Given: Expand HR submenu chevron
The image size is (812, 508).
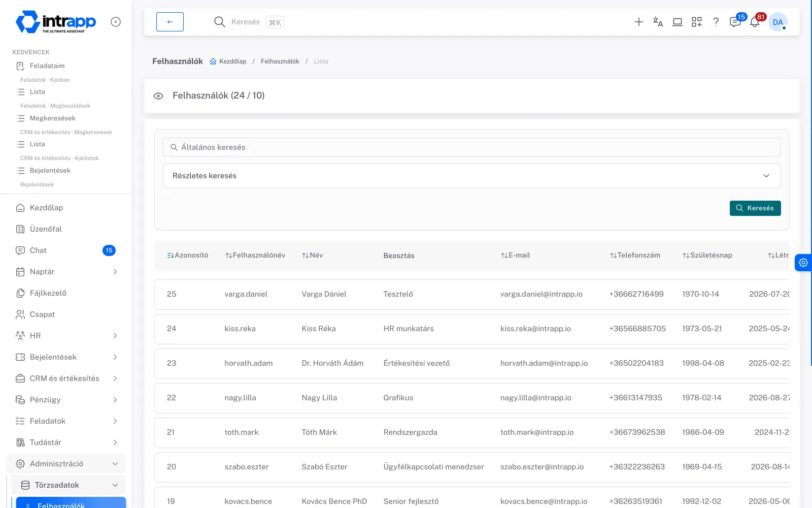Looking at the screenshot, I should [x=115, y=336].
